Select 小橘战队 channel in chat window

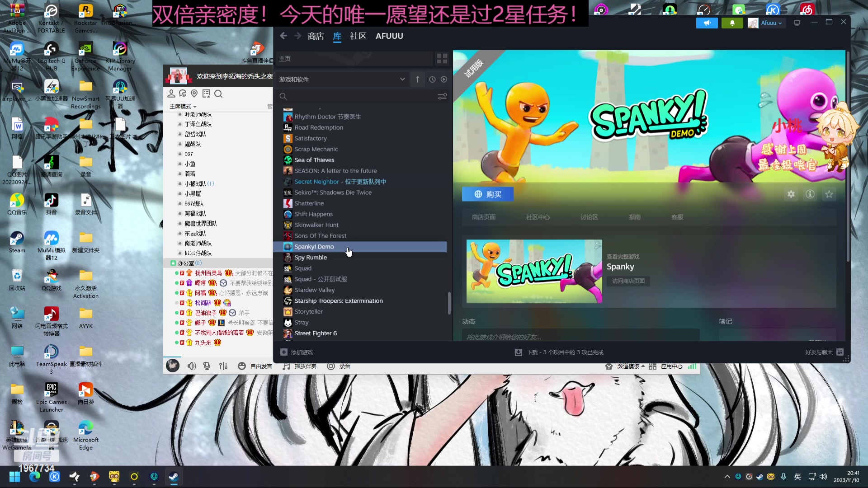pyautogui.click(x=195, y=184)
